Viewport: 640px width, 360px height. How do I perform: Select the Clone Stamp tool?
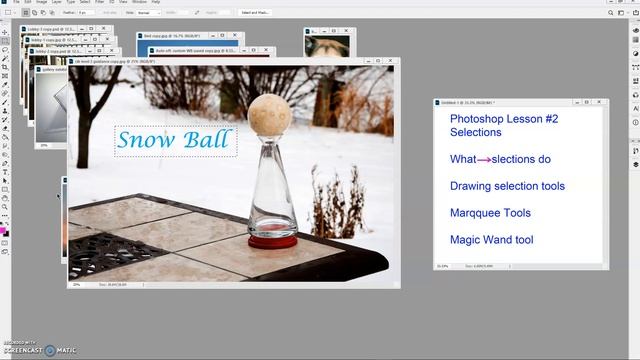point(5,111)
